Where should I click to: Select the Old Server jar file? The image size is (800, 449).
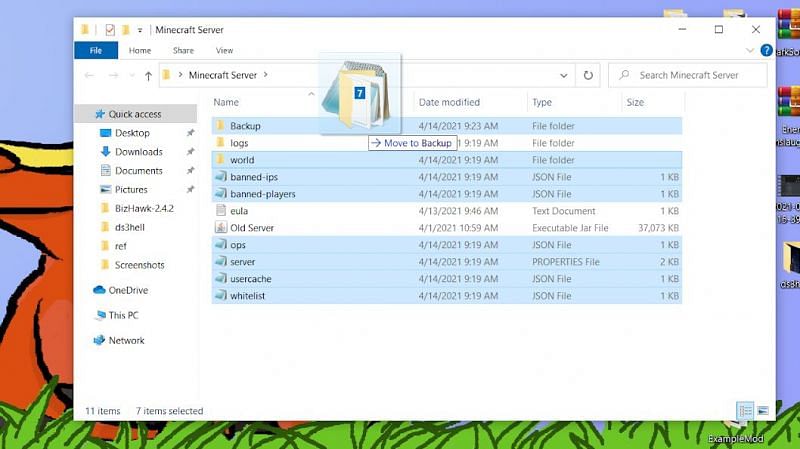[x=251, y=228]
